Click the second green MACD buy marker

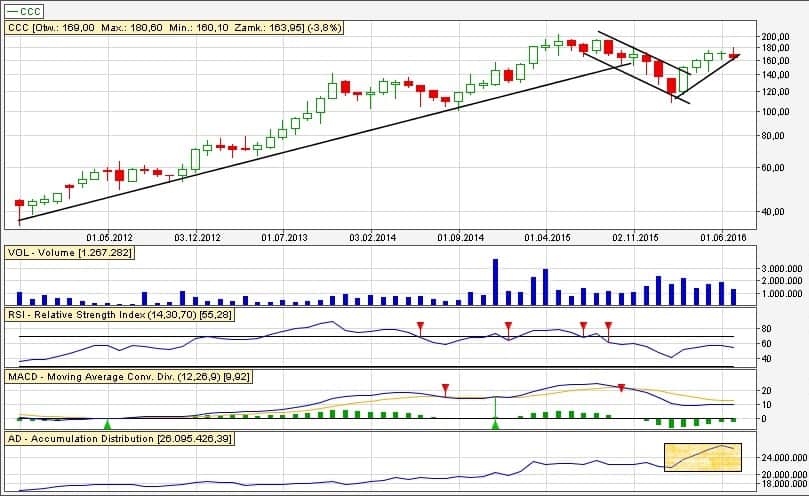495,425
